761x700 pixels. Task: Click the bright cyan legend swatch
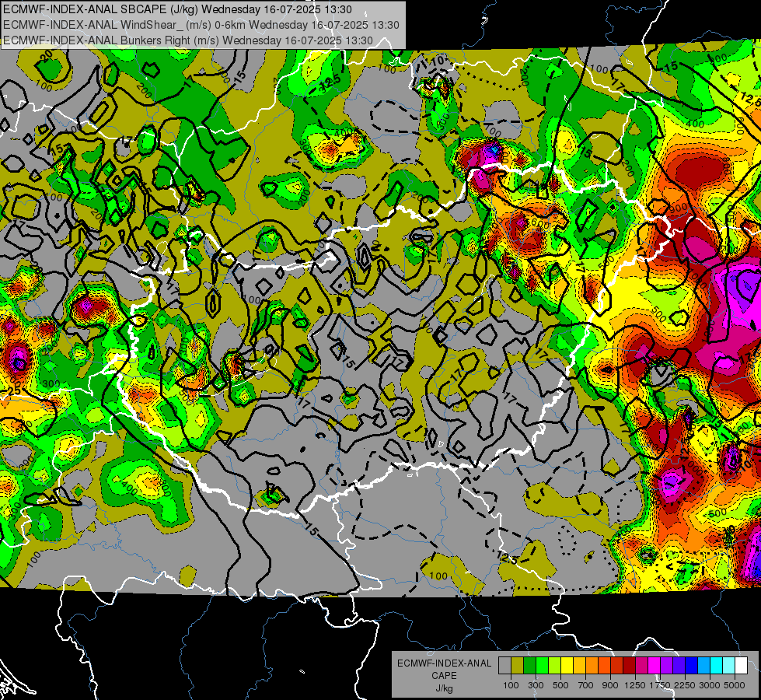click(x=717, y=666)
